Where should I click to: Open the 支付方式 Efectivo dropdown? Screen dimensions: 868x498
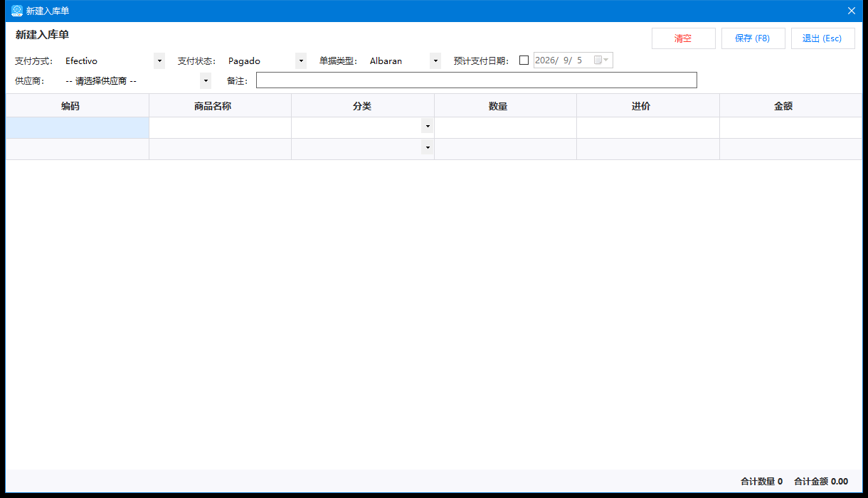159,61
